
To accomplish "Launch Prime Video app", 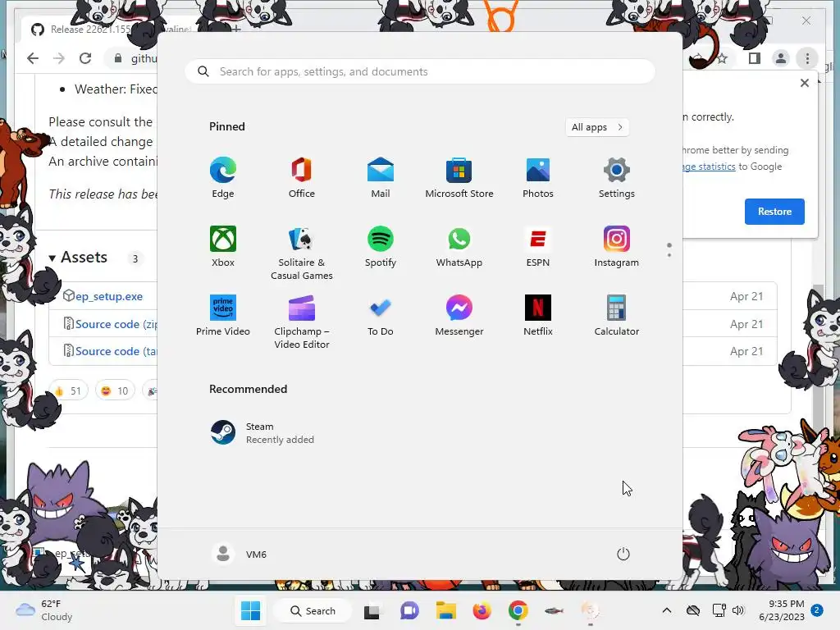I will coord(223,316).
